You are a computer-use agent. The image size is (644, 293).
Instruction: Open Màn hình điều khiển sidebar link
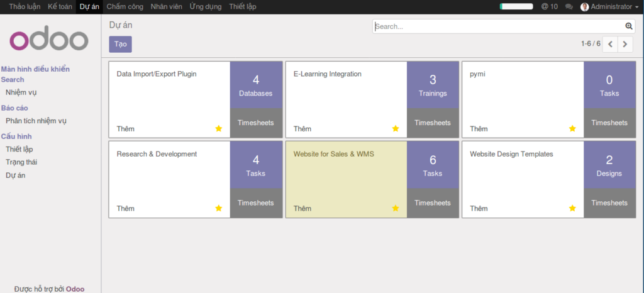click(35, 69)
